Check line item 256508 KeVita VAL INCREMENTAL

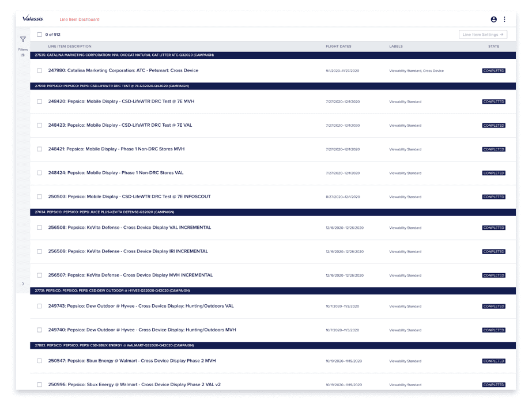click(x=40, y=228)
